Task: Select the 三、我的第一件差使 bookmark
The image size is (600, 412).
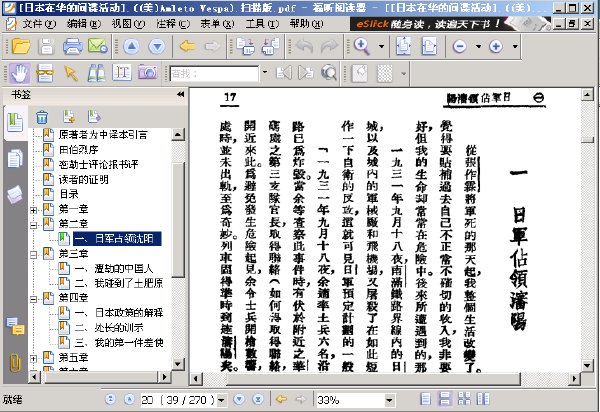Action: 119,342
